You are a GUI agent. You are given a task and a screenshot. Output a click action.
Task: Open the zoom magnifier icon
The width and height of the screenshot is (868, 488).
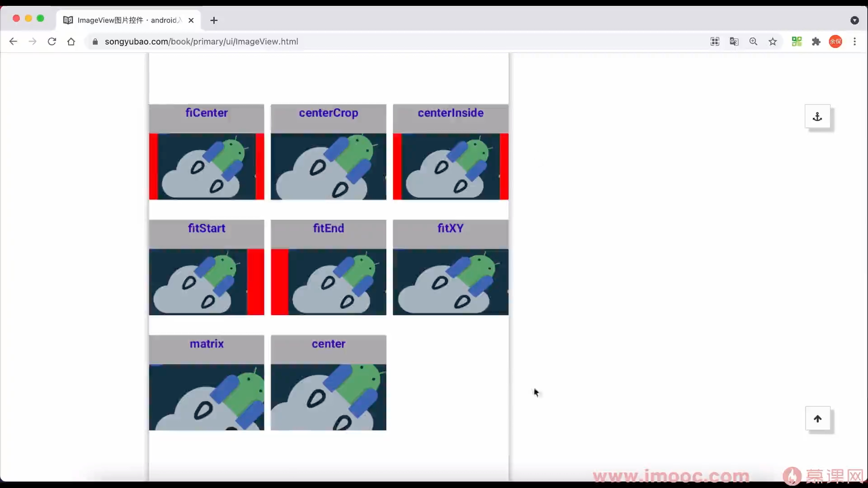(753, 42)
